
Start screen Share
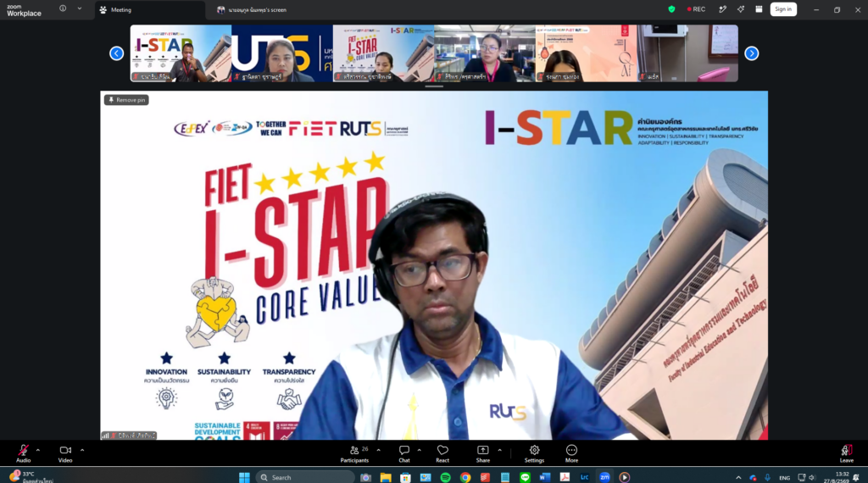(482, 453)
